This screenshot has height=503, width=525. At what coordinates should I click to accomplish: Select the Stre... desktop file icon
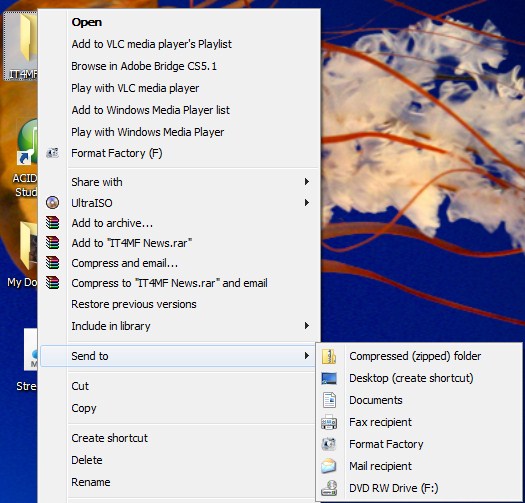tap(27, 360)
